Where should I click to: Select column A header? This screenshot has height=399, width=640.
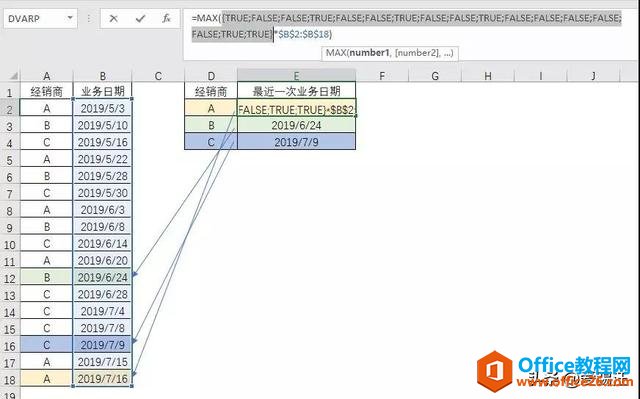coord(47,76)
